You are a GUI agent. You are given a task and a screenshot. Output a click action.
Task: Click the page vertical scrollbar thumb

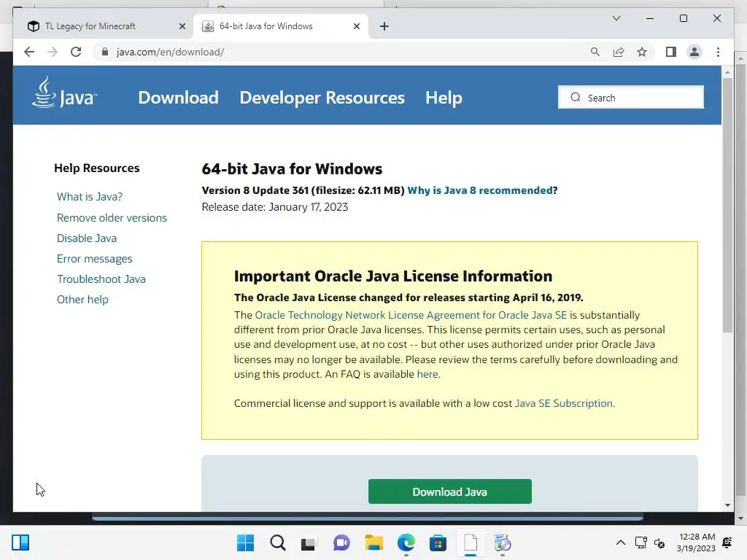pyautogui.click(x=727, y=205)
